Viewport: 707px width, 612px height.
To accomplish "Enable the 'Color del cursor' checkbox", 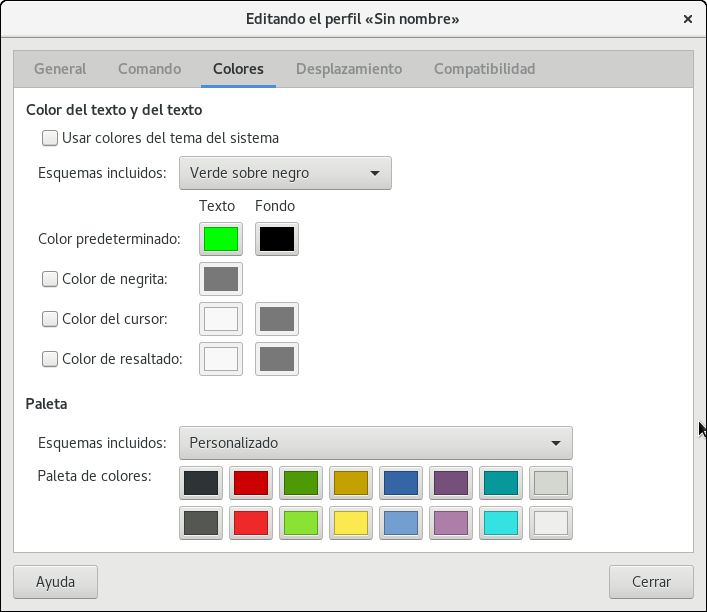I will point(50,319).
